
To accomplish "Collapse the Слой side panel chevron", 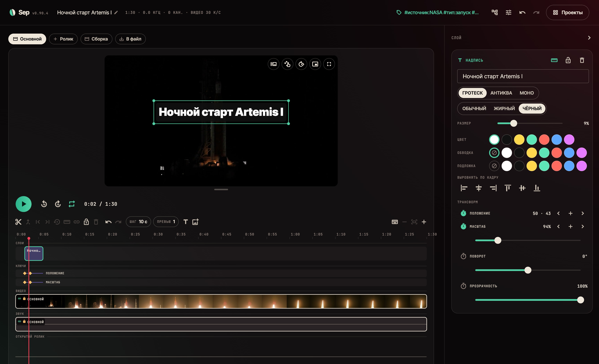I will point(589,38).
